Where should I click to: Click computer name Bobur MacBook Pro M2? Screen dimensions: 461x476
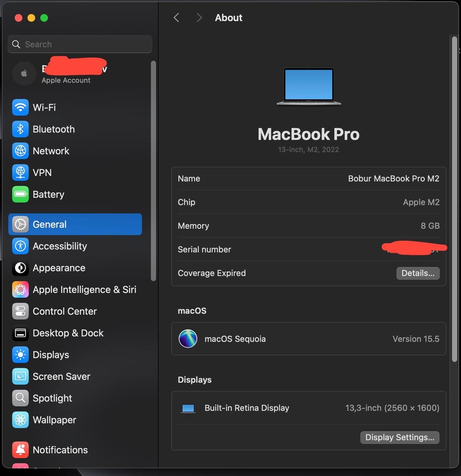(394, 178)
